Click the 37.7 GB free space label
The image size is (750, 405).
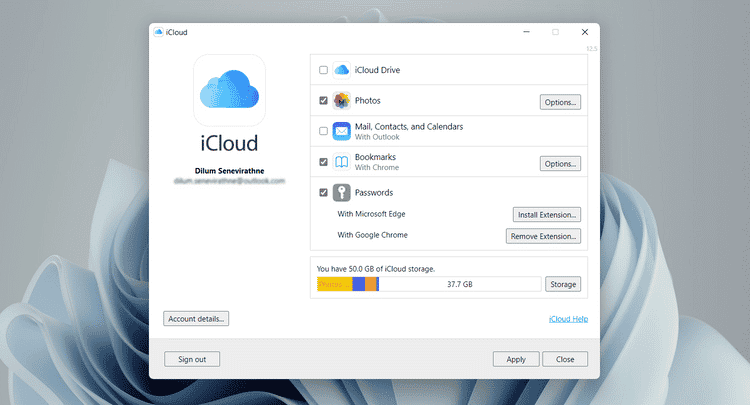click(x=460, y=284)
